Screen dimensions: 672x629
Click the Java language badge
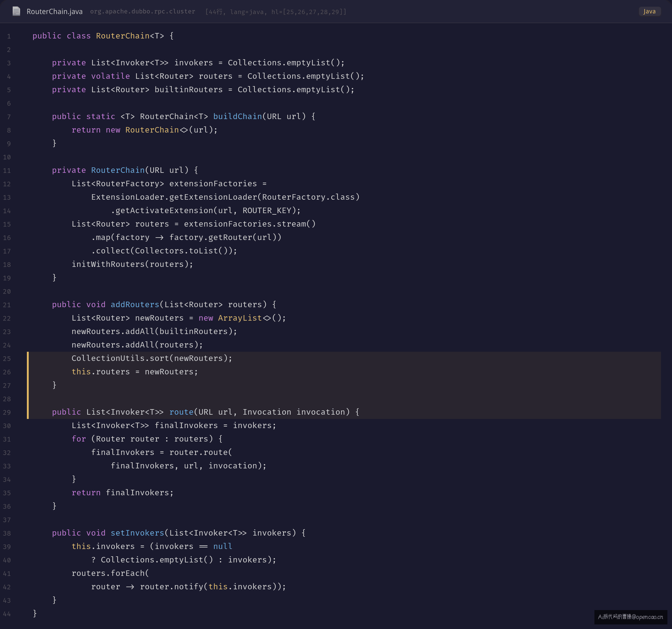pos(649,11)
